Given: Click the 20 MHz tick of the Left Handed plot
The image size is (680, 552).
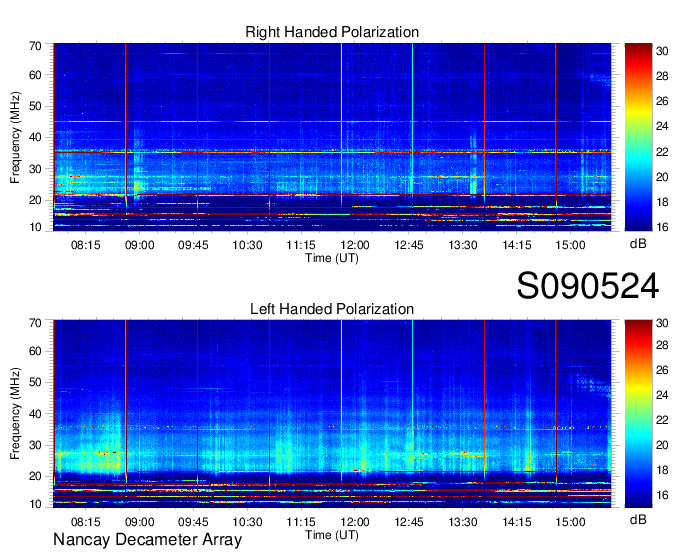Looking at the screenshot, I should pyautogui.click(x=35, y=477).
